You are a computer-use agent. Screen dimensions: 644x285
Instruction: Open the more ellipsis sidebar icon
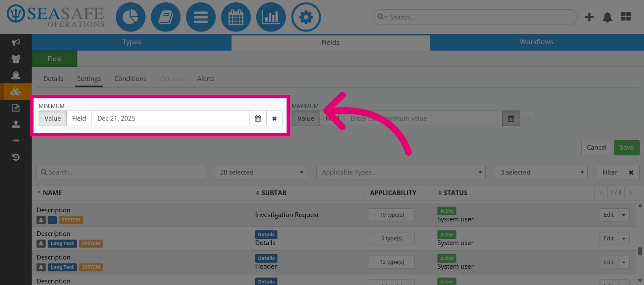[x=16, y=140]
